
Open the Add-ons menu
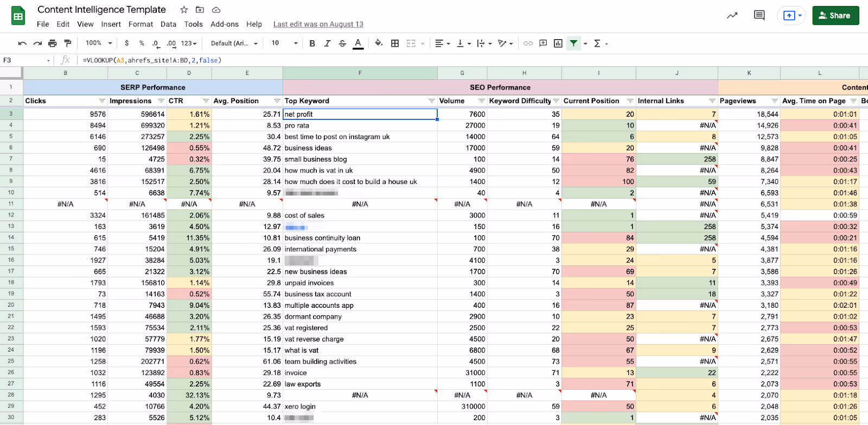[x=225, y=24]
